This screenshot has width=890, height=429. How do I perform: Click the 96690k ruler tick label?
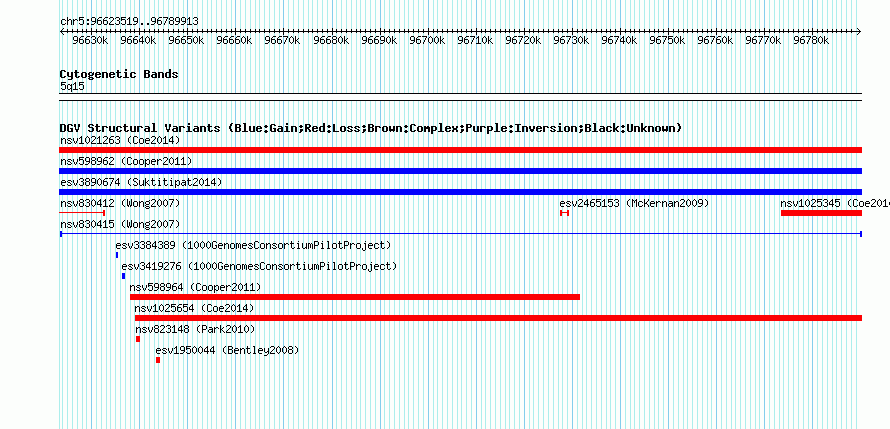click(379, 40)
